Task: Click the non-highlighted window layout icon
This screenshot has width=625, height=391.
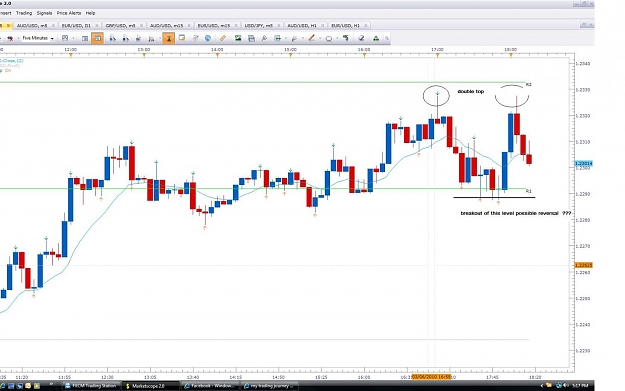Action: [85, 38]
